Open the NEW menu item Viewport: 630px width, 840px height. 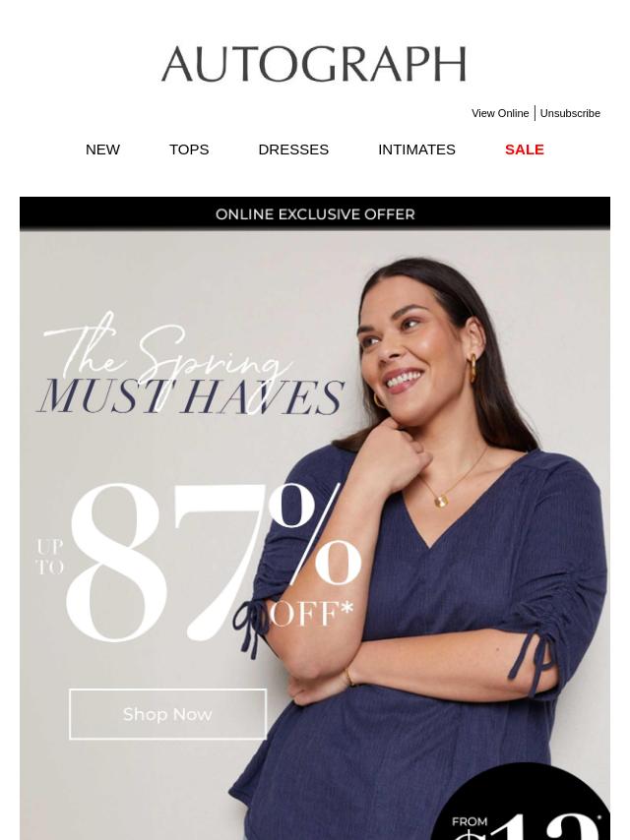102,150
